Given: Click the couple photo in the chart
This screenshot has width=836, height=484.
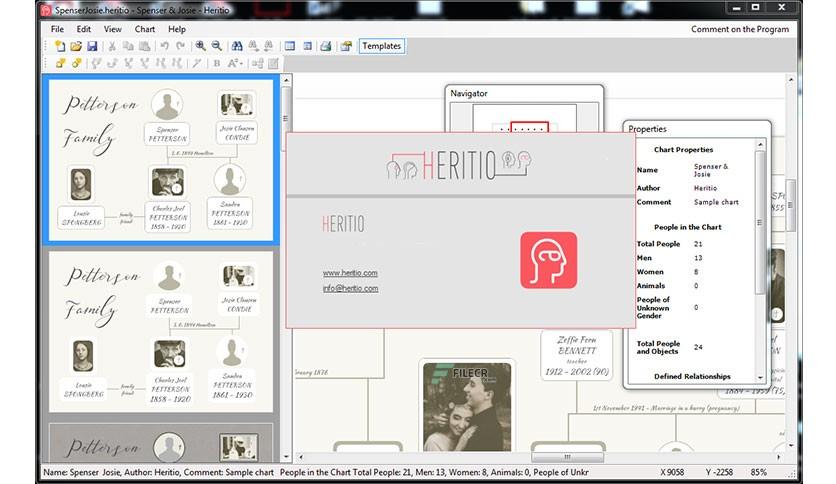Looking at the screenshot, I should pos(467,407).
